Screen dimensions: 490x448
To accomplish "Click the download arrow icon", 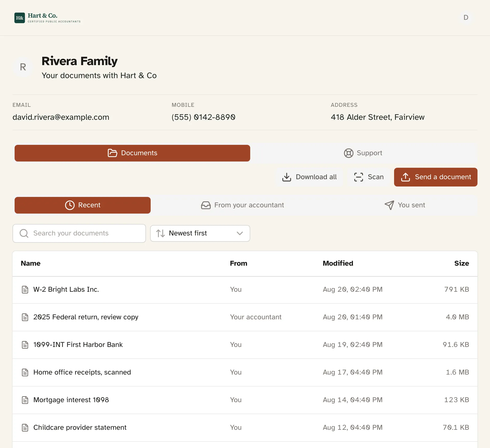I will tap(286, 177).
